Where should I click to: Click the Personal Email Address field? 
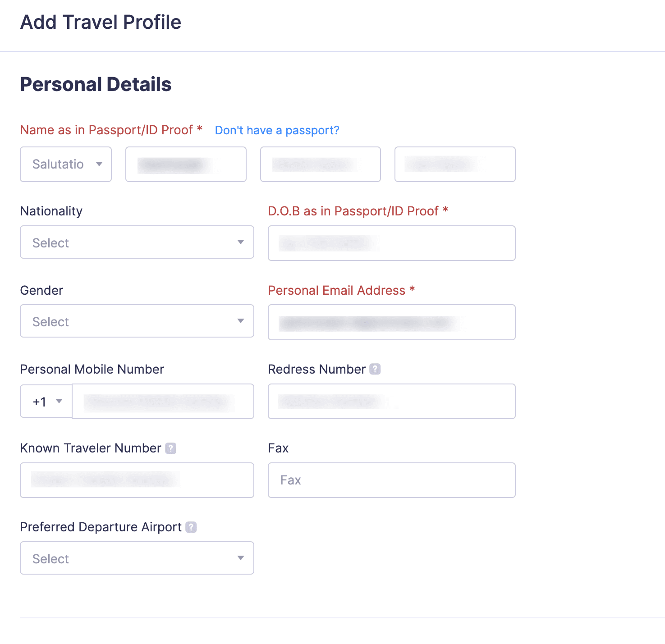(391, 322)
